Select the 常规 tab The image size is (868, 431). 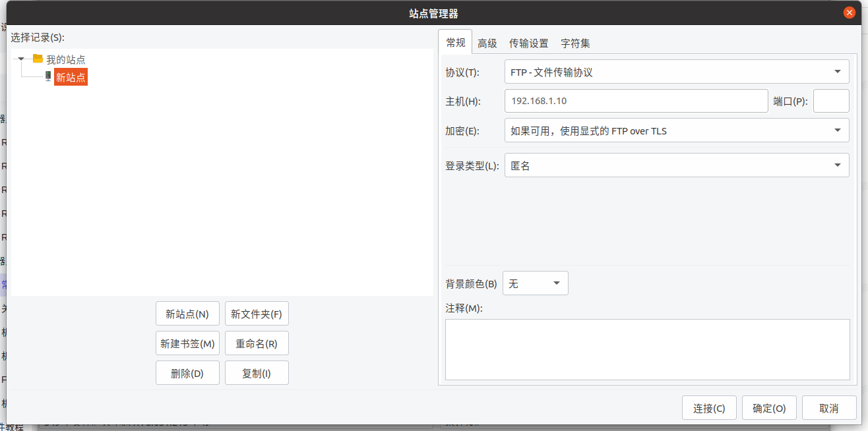455,43
